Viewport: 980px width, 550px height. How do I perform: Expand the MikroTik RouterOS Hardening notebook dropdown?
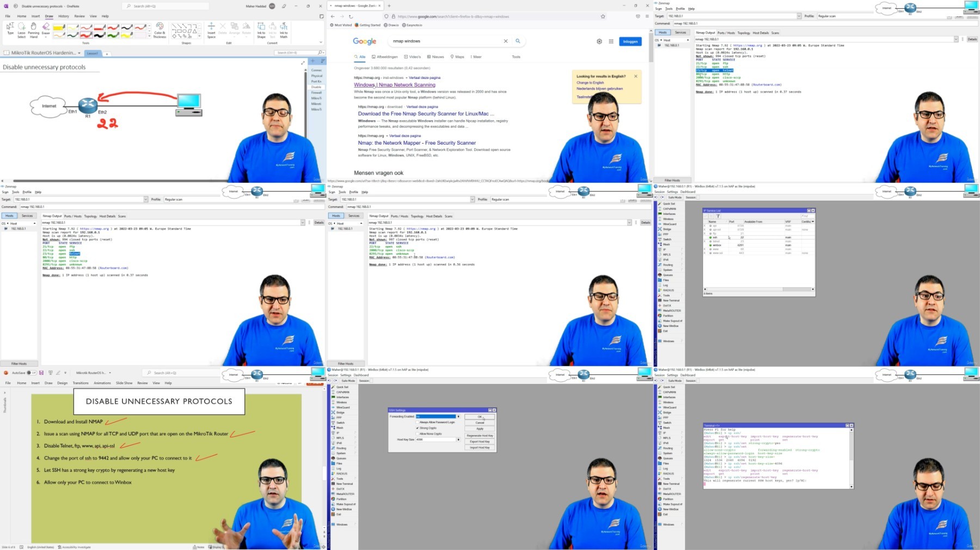pyautogui.click(x=79, y=53)
